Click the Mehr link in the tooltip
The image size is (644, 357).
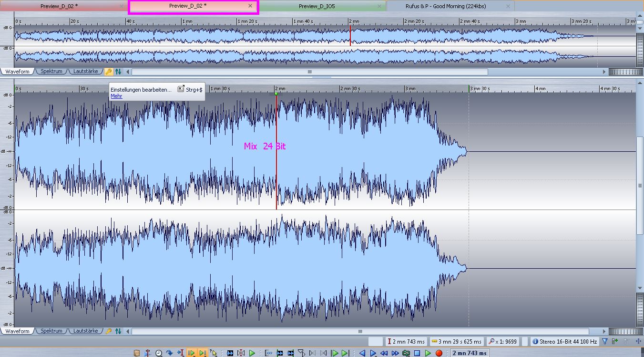116,96
